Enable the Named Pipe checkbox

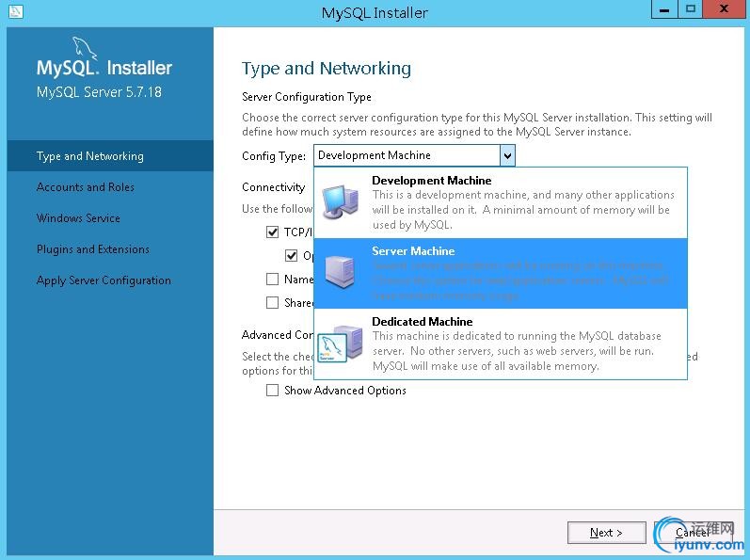(x=272, y=279)
